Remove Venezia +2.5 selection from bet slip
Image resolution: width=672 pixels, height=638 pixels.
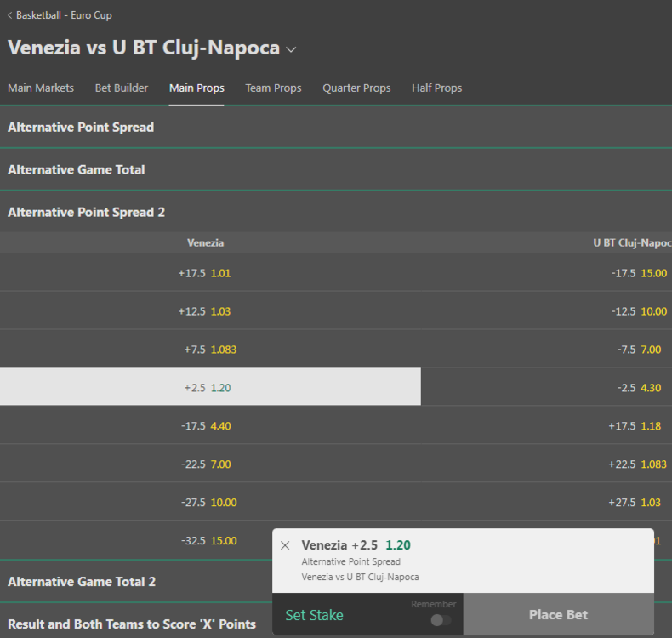285,545
